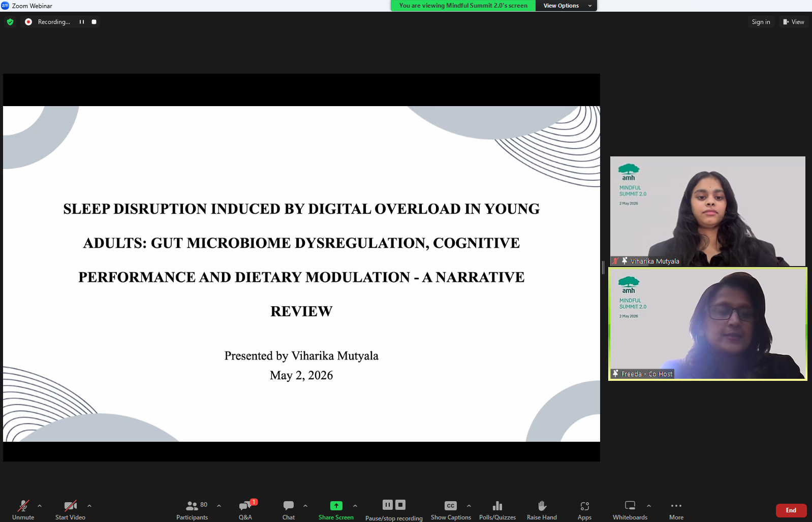This screenshot has height=522, width=812.
Task: Click the Viharika Mutyala name label
Action: [x=655, y=262]
